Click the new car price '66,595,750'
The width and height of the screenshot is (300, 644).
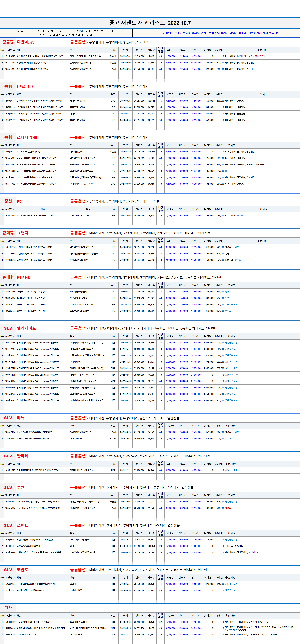coord(139,628)
